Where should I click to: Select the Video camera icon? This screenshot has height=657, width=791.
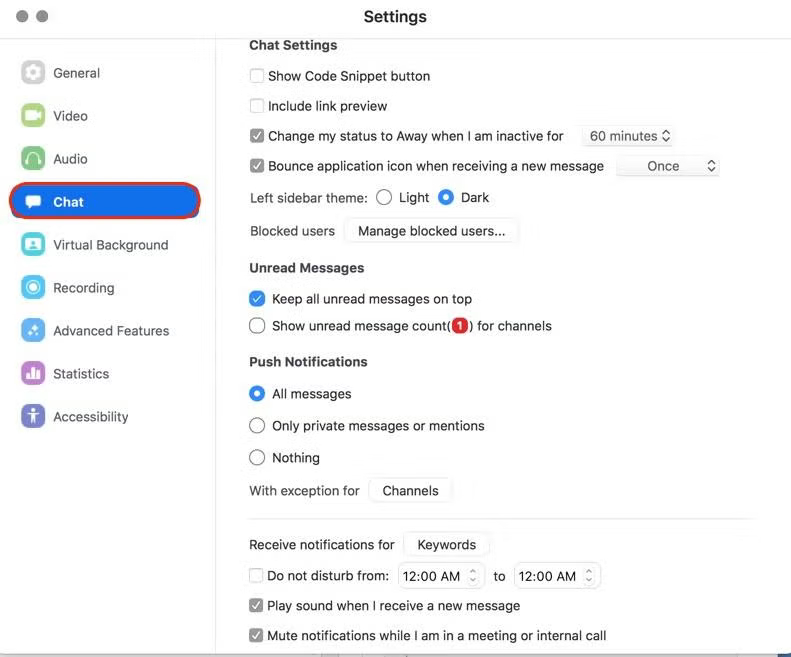pyautogui.click(x=33, y=116)
